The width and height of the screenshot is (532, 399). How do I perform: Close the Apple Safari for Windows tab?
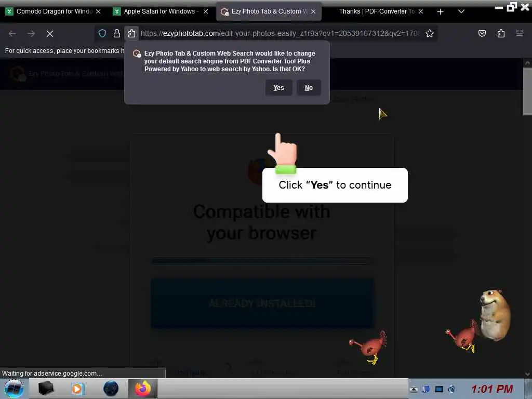click(x=206, y=11)
